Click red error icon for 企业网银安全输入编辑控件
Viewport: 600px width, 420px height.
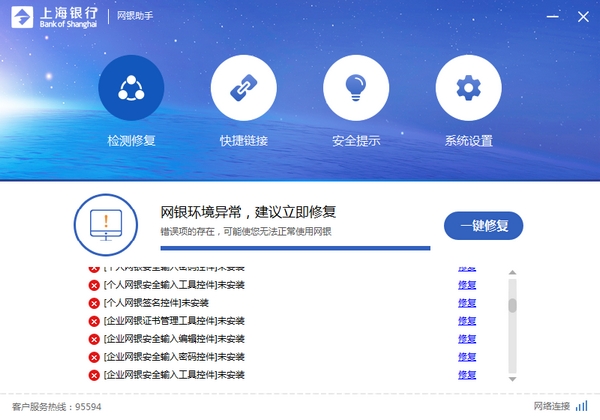pyautogui.click(x=94, y=339)
